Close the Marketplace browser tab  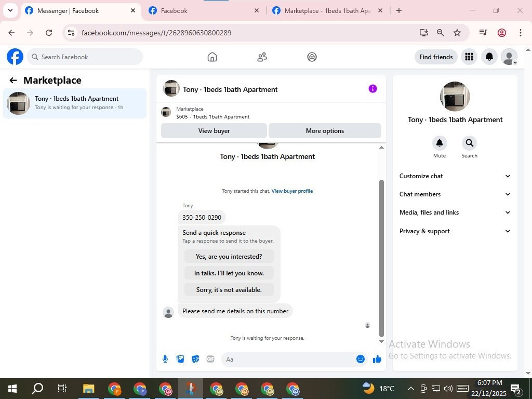(380, 10)
